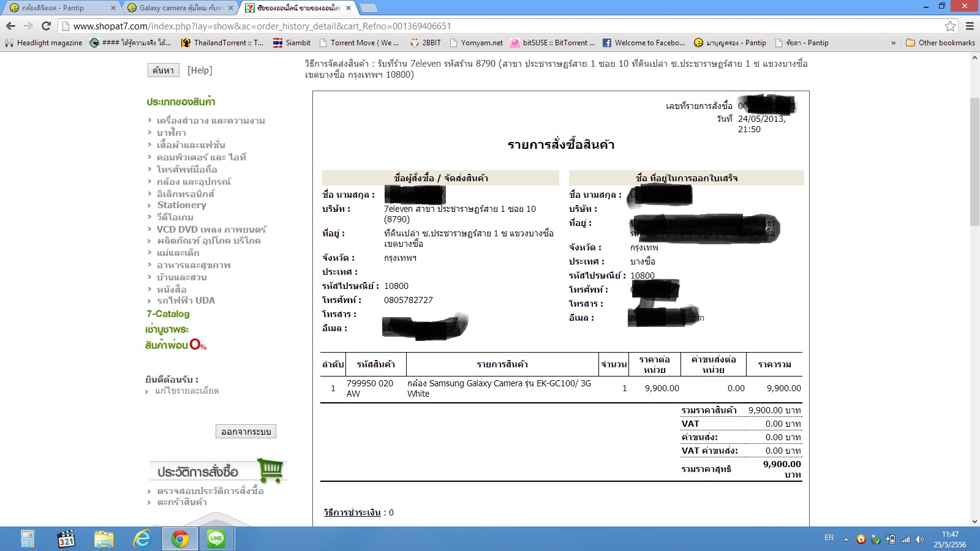The width and height of the screenshot is (980, 551).
Task: Open the เสื้อผ้าและแฟชั่น category
Action: (191, 145)
